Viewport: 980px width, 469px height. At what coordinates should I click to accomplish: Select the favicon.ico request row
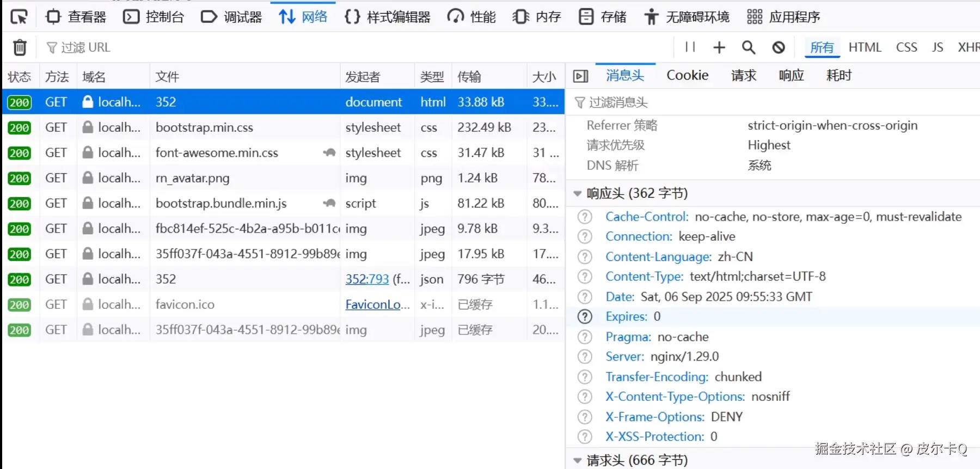283,304
